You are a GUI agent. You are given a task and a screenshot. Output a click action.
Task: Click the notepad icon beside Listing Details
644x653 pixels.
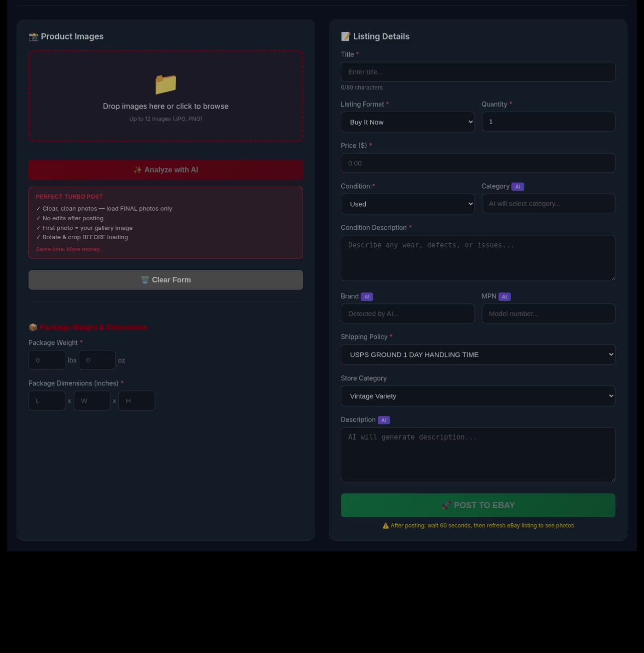tap(345, 37)
